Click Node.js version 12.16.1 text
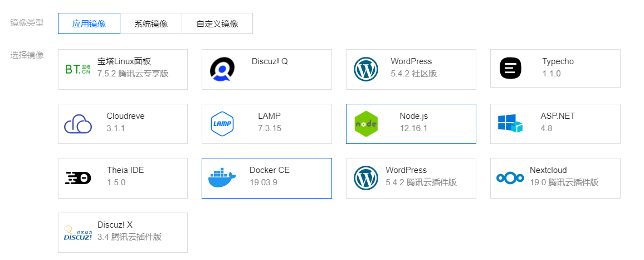Screen dimensions: 644x260 (413, 128)
